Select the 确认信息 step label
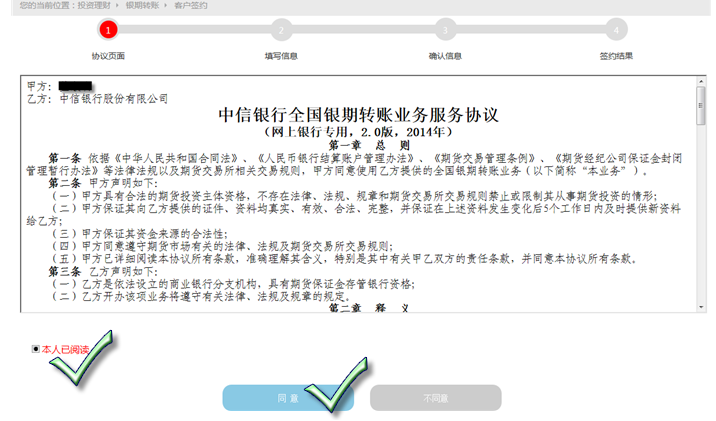The height and width of the screenshot is (421, 716). pos(444,56)
